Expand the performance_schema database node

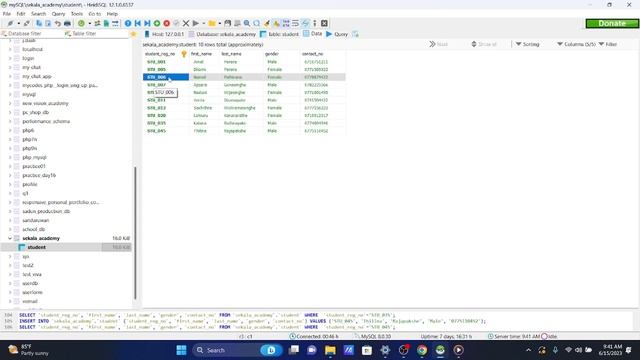click(10, 121)
